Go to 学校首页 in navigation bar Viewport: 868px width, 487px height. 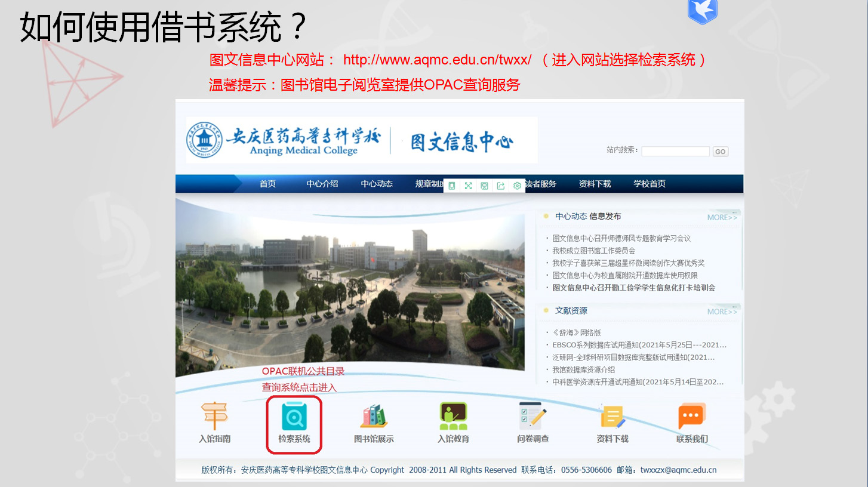(650, 184)
